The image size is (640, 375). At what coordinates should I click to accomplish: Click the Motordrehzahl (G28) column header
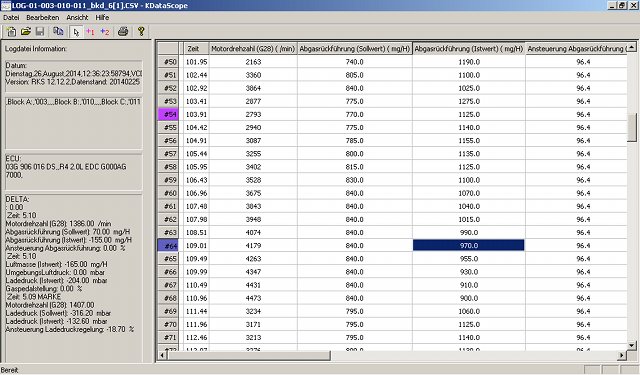point(253,49)
